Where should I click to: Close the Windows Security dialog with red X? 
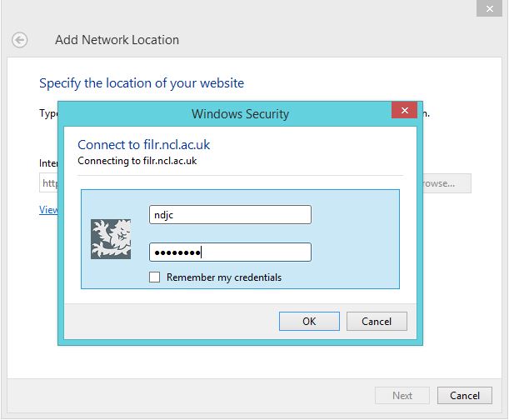coord(404,112)
